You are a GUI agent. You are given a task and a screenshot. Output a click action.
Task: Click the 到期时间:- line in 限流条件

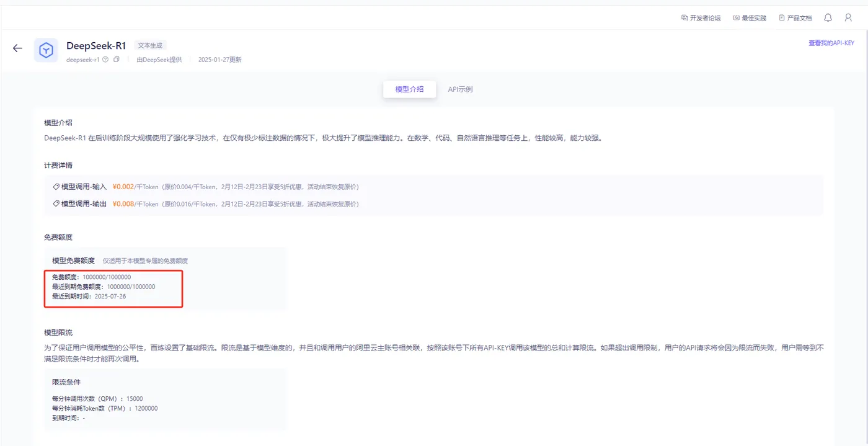[x=69, y=419]
